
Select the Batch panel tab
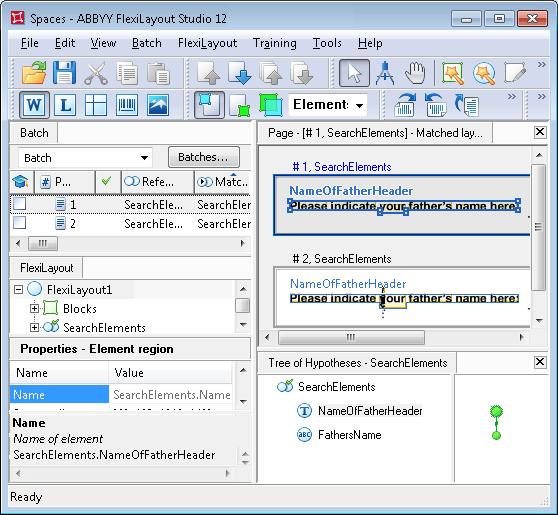34,133
